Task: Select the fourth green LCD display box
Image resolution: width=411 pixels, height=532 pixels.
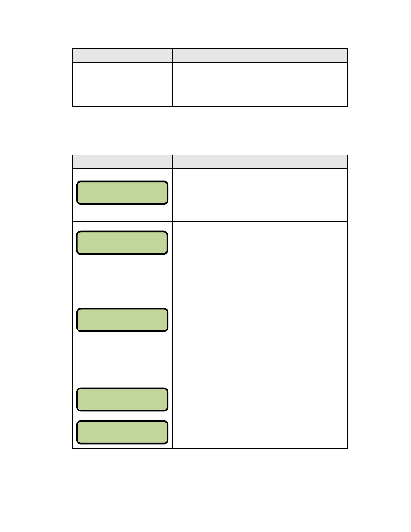Action: (122, 400)
